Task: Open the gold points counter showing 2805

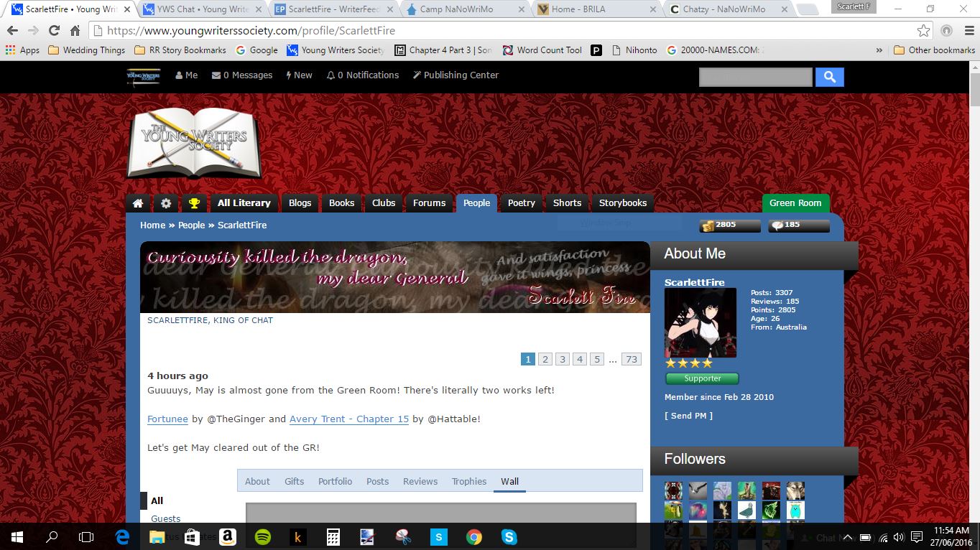Action: (730, 225)
